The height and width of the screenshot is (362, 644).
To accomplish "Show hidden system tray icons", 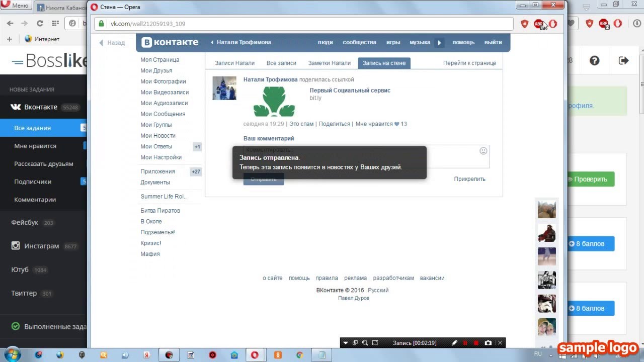I will click(x=552, y=354).
